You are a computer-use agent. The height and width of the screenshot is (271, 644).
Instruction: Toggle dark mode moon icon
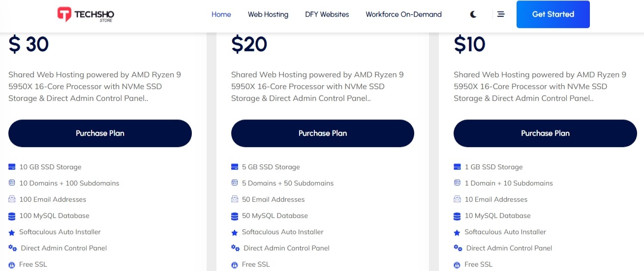point(473,14)
